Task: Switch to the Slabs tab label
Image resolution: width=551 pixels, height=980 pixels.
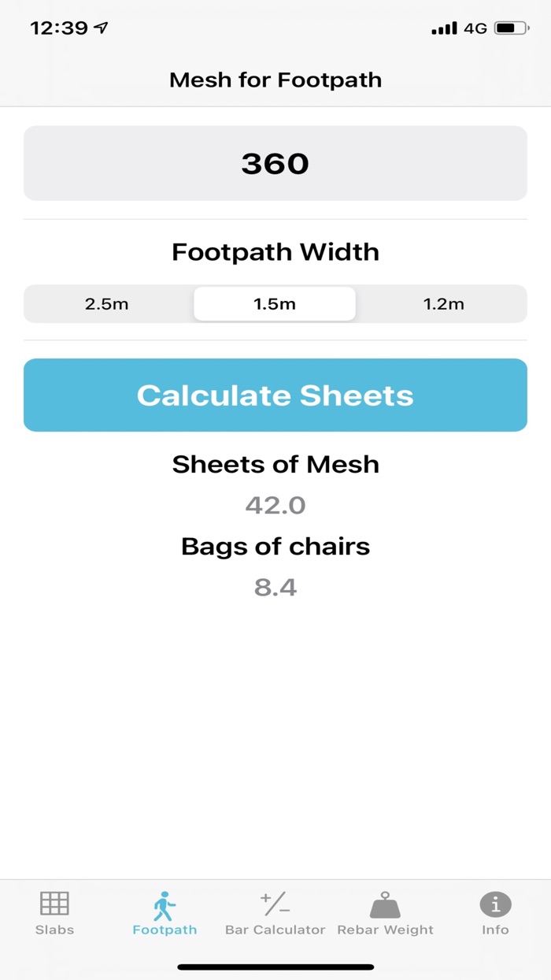Action: pyautogui.click(x=54, y=930)
